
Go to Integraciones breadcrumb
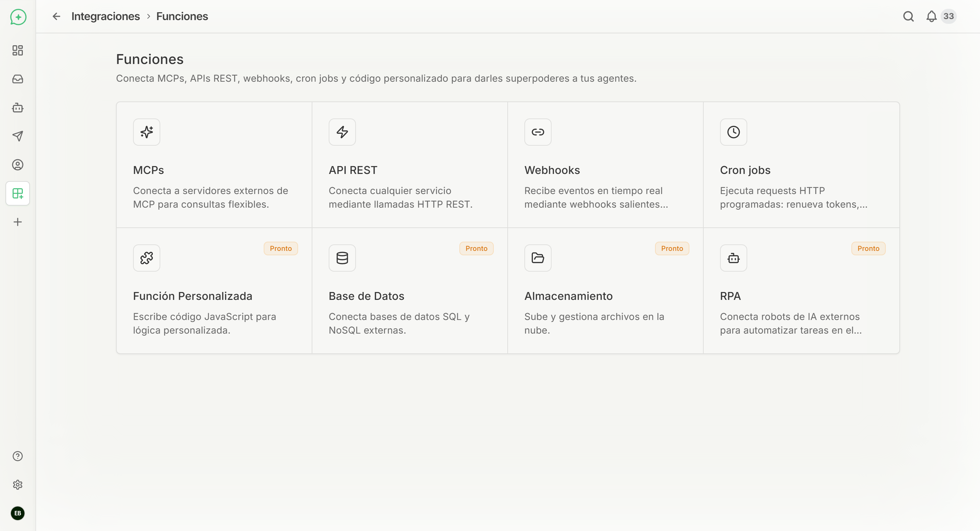(x=105, y=16)
